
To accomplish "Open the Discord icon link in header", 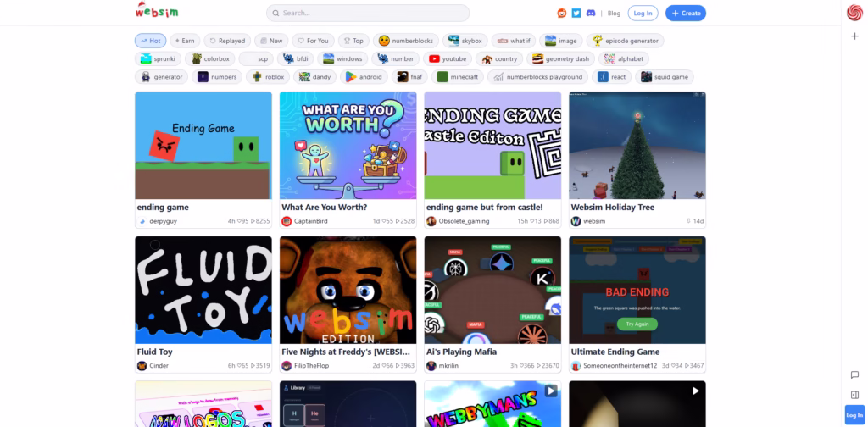I will click(x=591, y=13).
